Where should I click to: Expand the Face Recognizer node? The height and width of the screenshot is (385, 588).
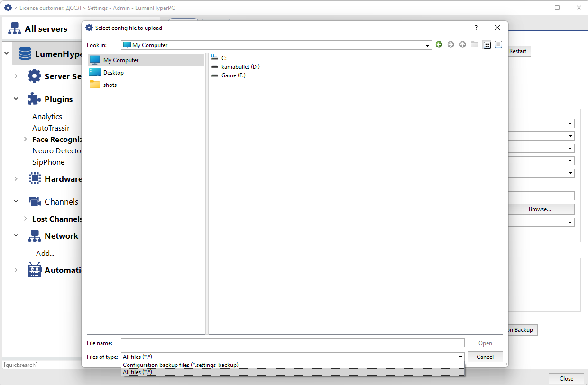pyautogui.click(x=25, y=139)
